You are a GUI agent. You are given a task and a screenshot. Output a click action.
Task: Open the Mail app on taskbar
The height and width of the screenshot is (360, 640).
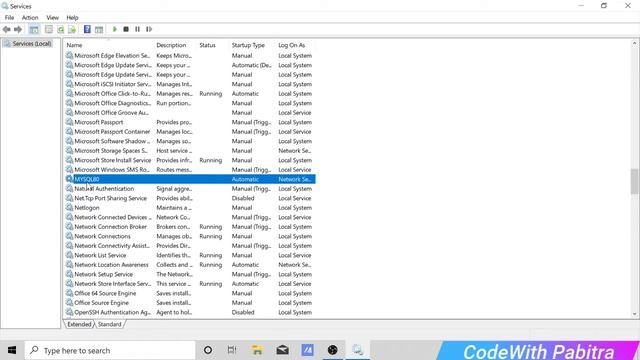(x=282, y=350)
